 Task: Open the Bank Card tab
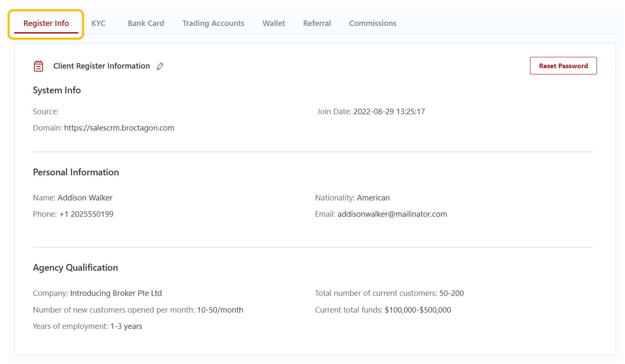[146, 23]
